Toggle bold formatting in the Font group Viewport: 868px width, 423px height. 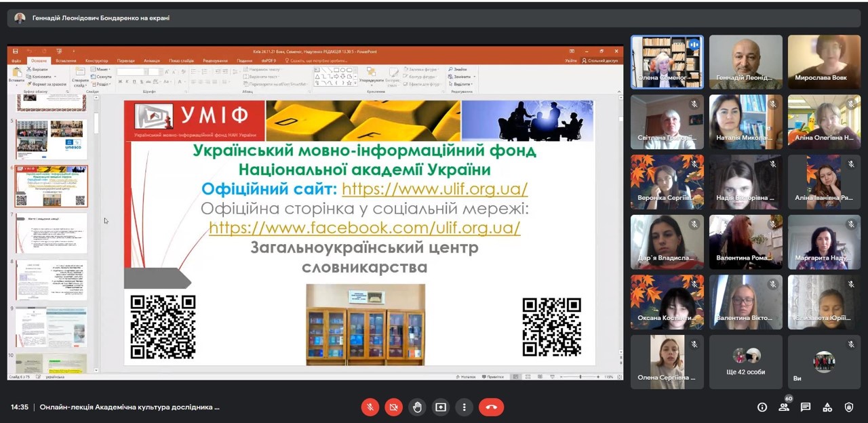tap(121, 81)
